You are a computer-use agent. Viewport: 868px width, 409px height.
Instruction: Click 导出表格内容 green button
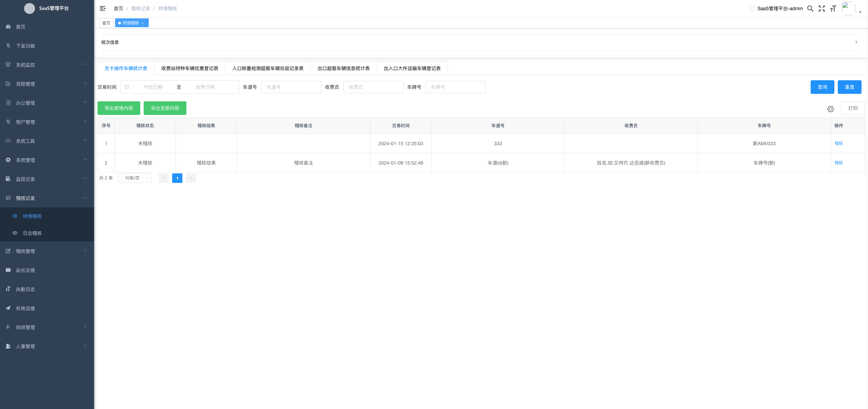click(119, 108)
